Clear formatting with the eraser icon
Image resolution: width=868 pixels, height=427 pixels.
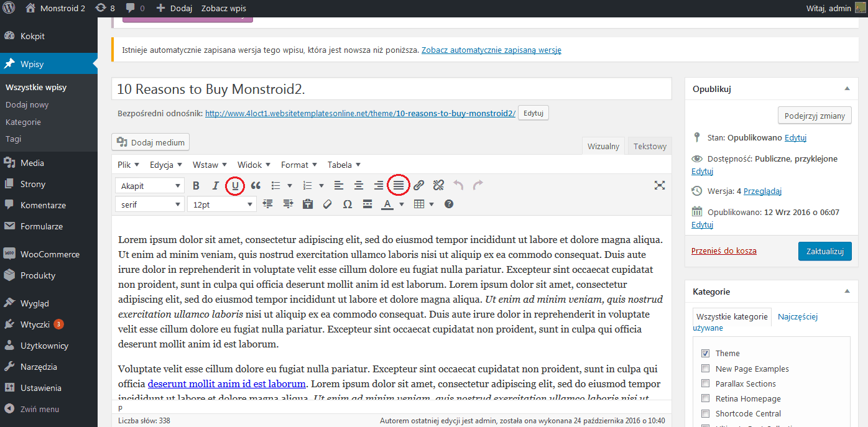[328, 204]
